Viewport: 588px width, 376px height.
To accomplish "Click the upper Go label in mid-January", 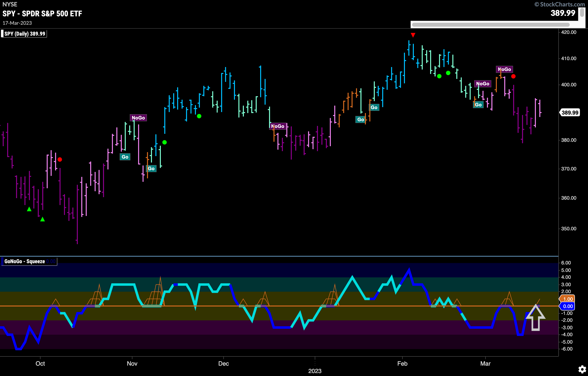I will (x=374, y=107).
